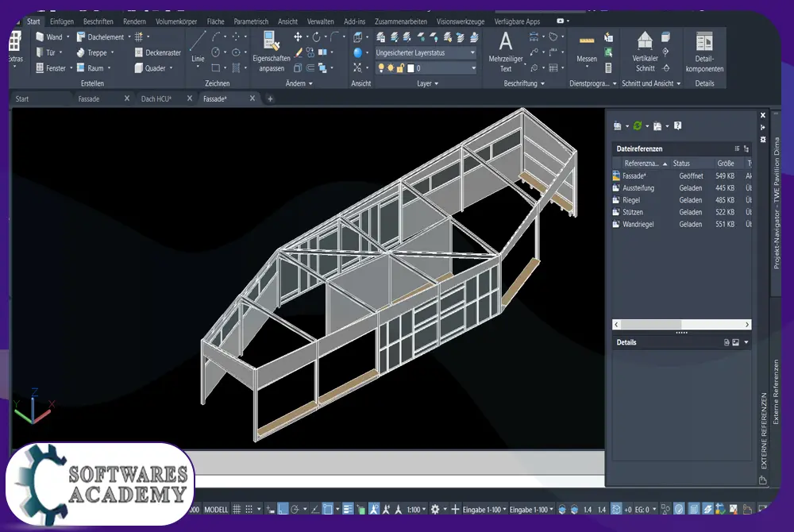Select the Wandriegel reference row
The image size is (794, 532).
681,224
